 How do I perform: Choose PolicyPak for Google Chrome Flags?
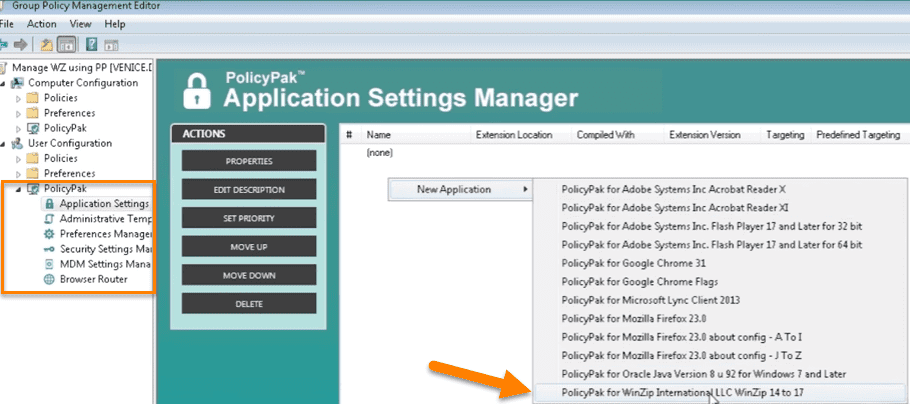click(x=718, y=282)
